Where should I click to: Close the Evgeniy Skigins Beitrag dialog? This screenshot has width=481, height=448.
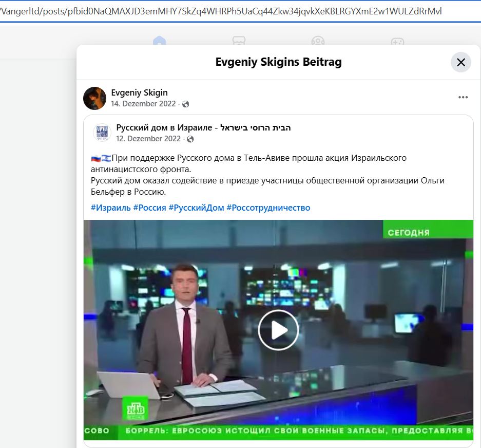tap(460, 63)
